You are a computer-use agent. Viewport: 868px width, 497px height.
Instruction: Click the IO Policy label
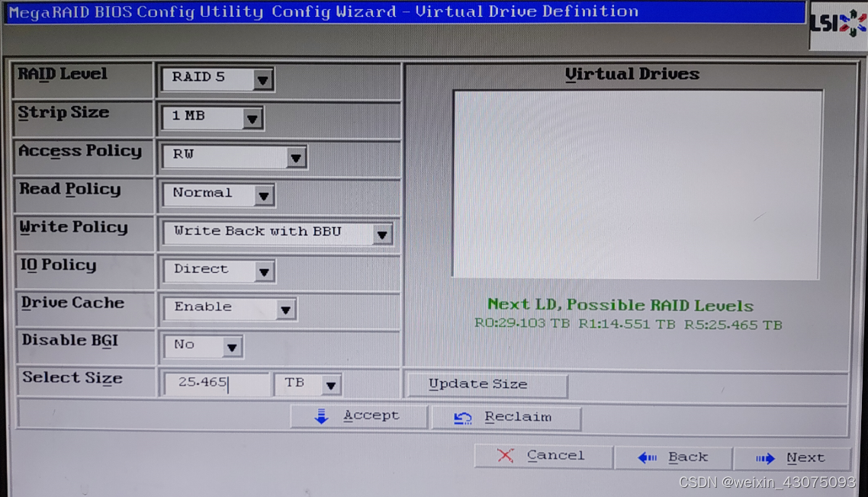tap(59, 265)
